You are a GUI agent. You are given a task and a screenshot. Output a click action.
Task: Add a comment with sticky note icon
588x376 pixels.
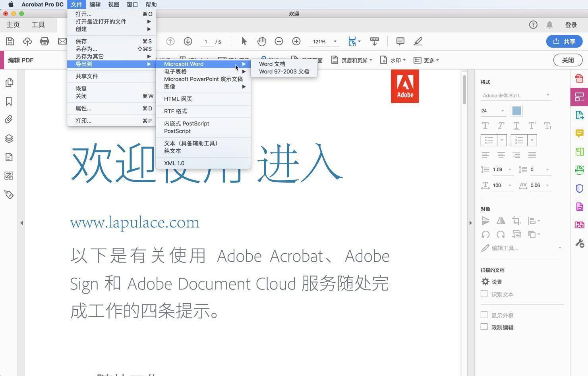coord(400,41)
